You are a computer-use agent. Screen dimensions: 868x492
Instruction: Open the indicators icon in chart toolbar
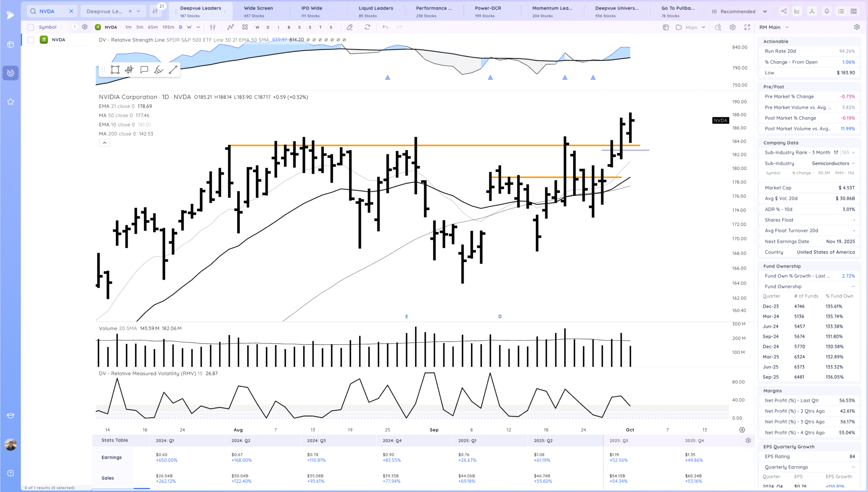click(x=231, y=27)
